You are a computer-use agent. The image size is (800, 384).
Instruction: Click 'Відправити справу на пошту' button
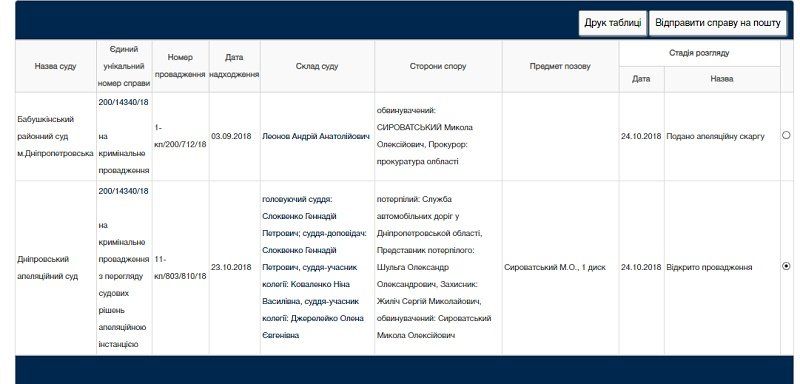point(718,23)
